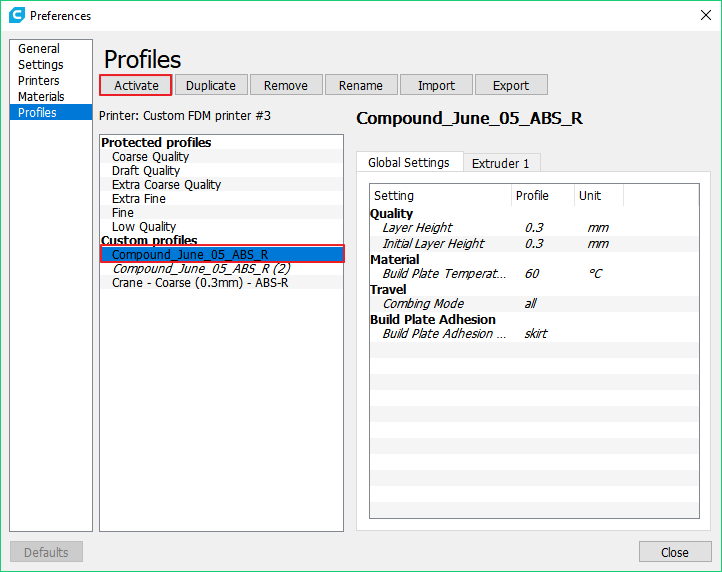Click the Build Plate Temperature setting row
The width and height of the screenshot is (722, 572).
tap(445, 274)
